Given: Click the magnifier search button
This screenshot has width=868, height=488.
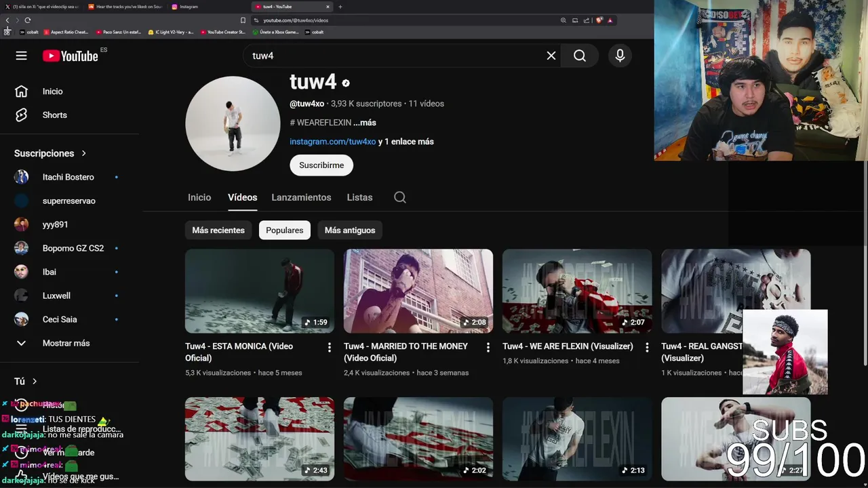Looking at the screenshot, I should tap(580, 56).
